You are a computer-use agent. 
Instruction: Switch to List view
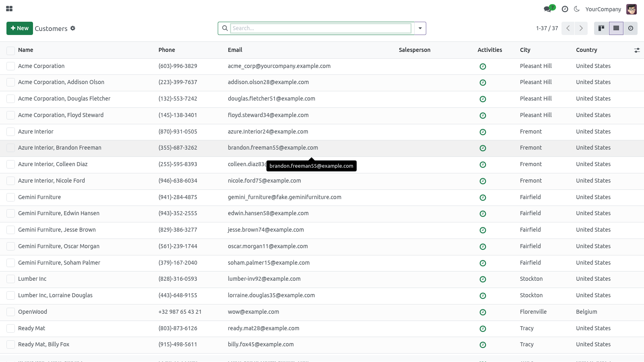coord(616,28)
